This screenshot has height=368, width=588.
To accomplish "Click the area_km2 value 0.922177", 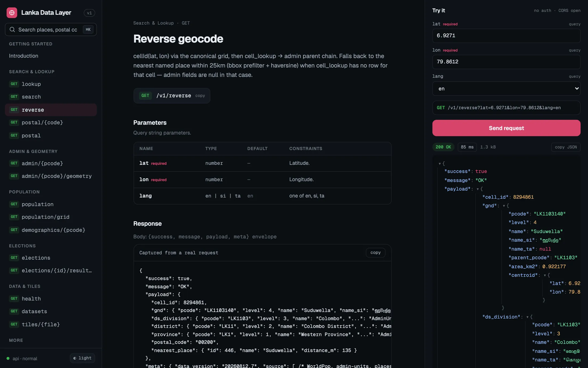I will pyautogui.click(x=554, y=267).
